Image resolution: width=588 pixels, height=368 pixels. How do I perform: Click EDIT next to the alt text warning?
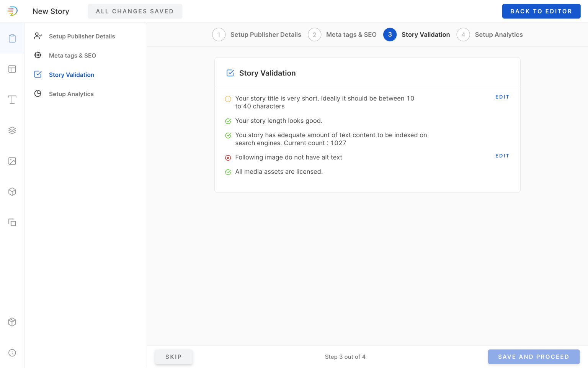click(x=502, y=156)
